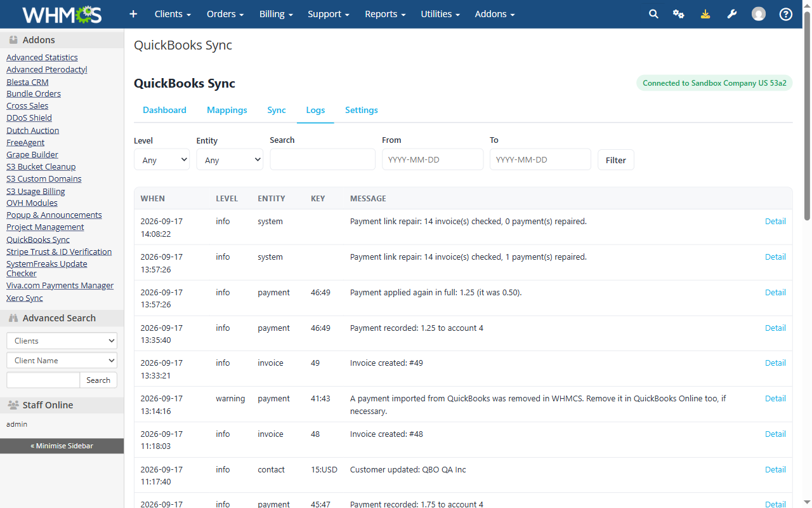Viewport: 812px width, 508px height.
Task: Open Detail for Payment recorded 1.25 entry
Action: [775, 328]
